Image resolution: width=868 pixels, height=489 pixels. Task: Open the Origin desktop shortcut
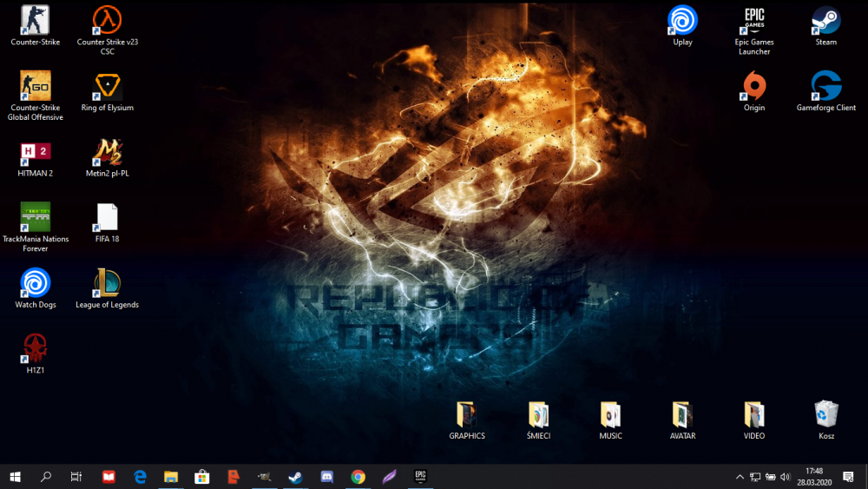[x=754, y=91]
